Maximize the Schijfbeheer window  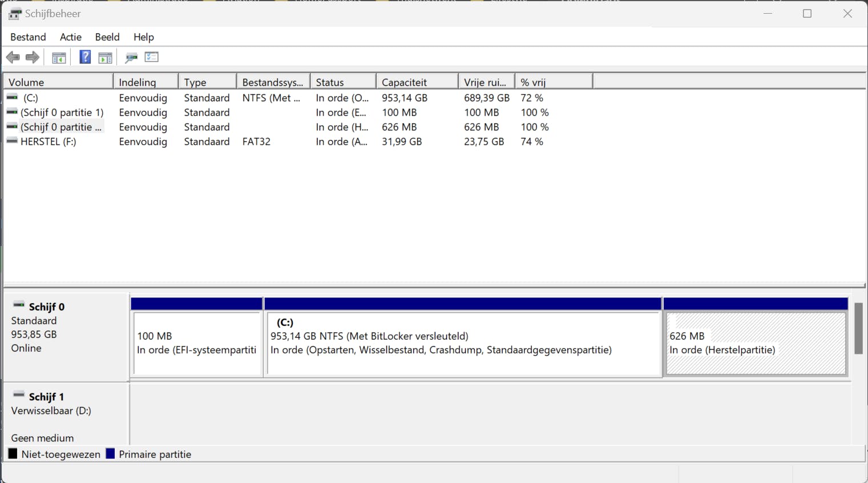coord(807,14)
